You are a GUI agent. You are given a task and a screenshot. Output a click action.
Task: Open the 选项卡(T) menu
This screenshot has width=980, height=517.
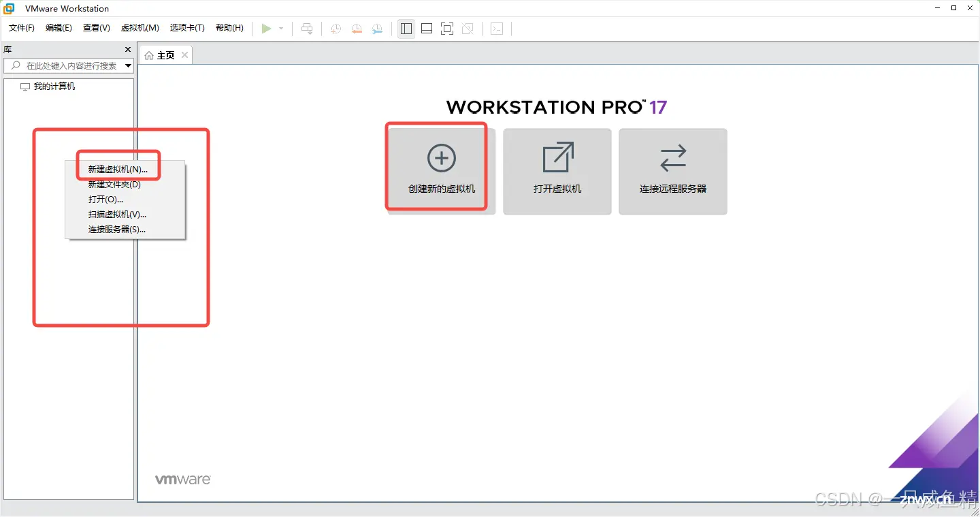[187, 28]
